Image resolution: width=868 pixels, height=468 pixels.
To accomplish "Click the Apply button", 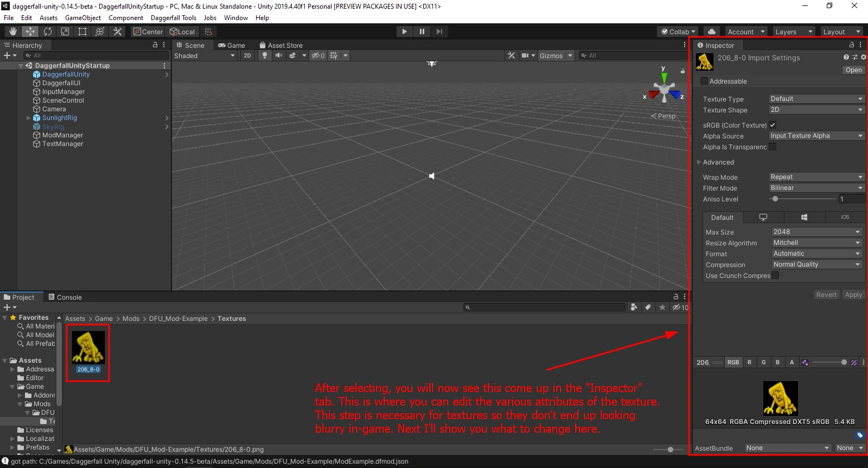I will (x=853, y=295).
